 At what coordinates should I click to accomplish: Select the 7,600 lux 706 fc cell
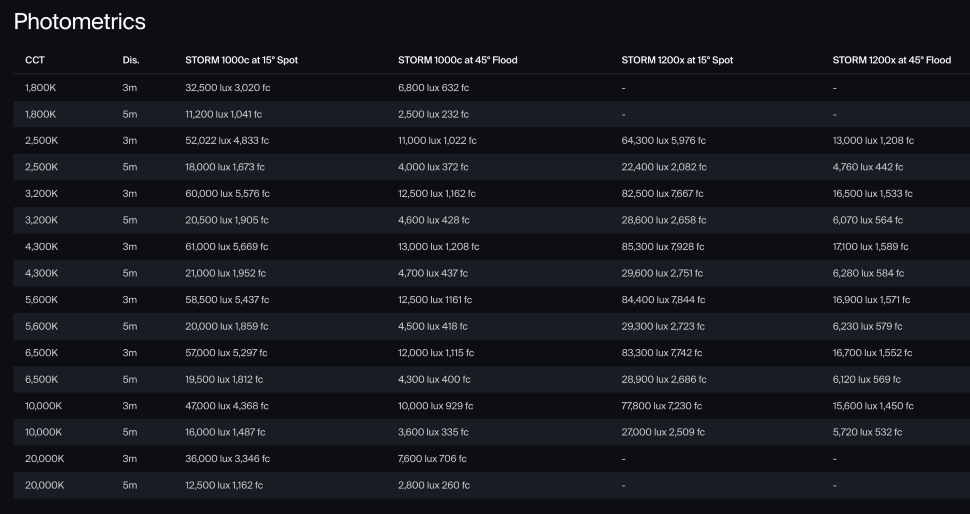pos(434,459)
